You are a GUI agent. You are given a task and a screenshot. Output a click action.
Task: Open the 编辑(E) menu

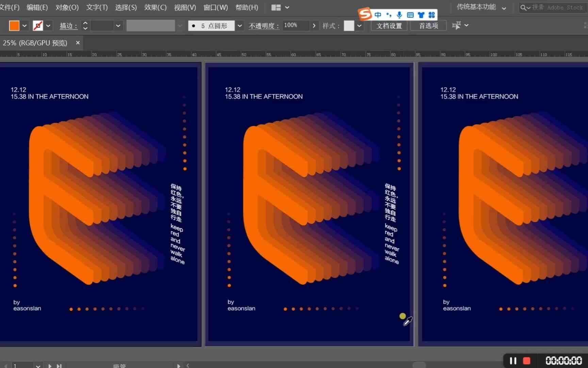point(37,7)
